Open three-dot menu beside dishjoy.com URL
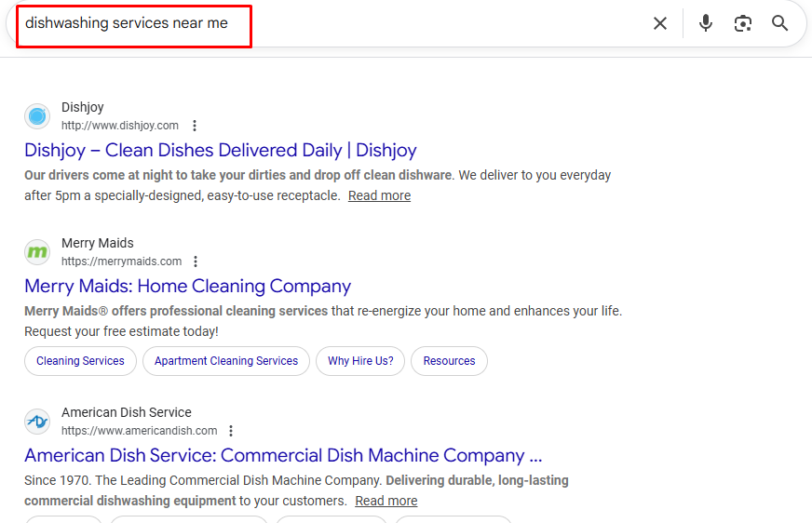 195,126
